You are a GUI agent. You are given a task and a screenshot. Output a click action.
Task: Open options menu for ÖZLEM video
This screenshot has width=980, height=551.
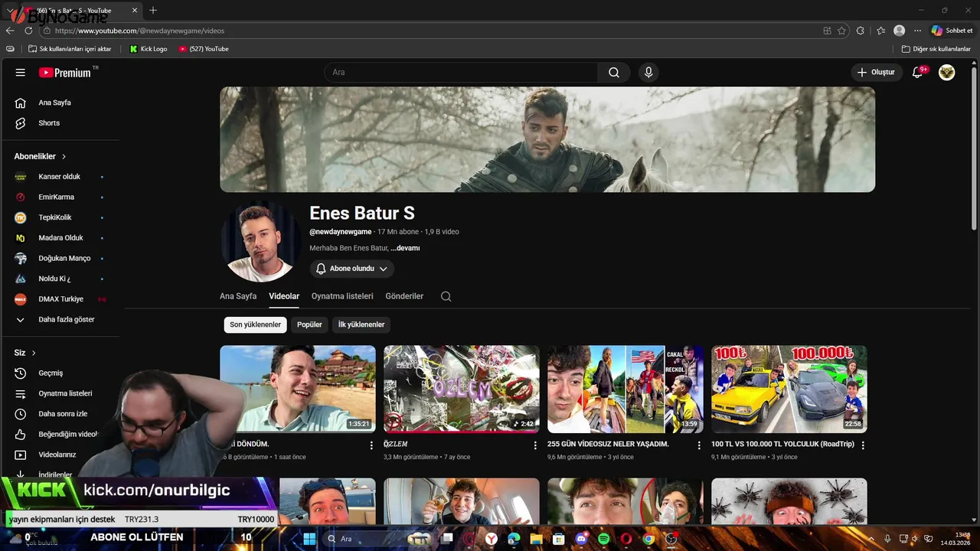click(x=535, y=445)
